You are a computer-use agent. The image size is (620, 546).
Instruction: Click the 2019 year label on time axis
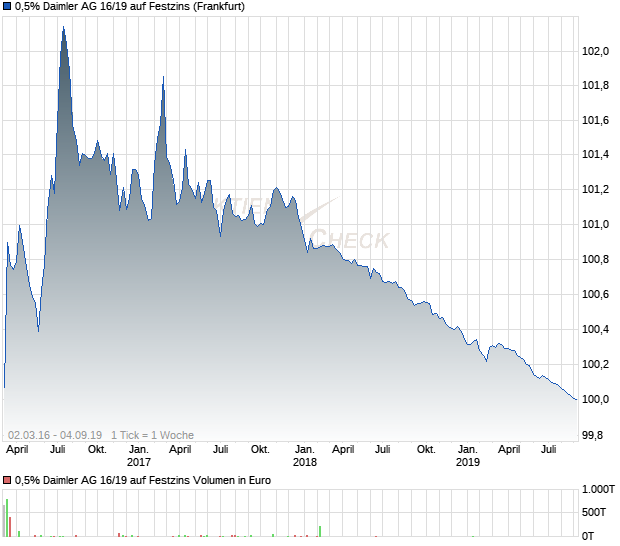[468, 462]
